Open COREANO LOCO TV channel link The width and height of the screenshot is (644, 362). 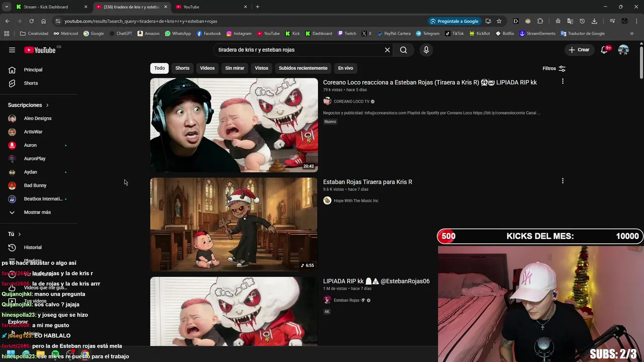point(351,102)
